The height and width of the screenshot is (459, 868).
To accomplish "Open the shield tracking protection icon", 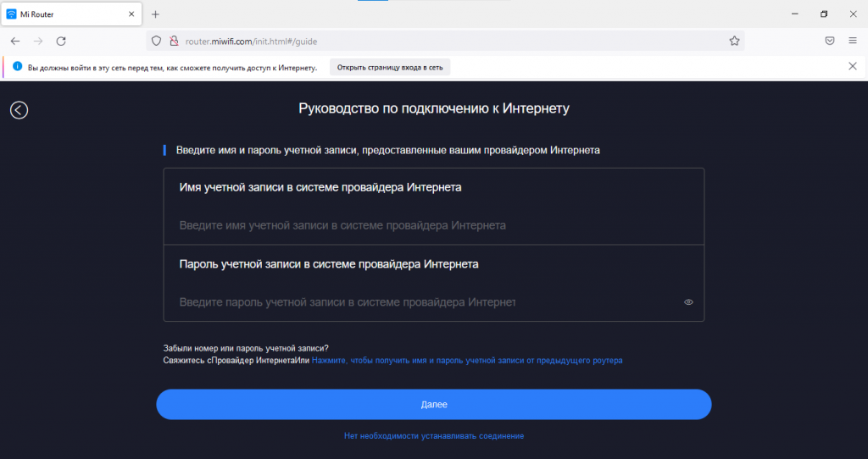I will (x=157, y=41).
